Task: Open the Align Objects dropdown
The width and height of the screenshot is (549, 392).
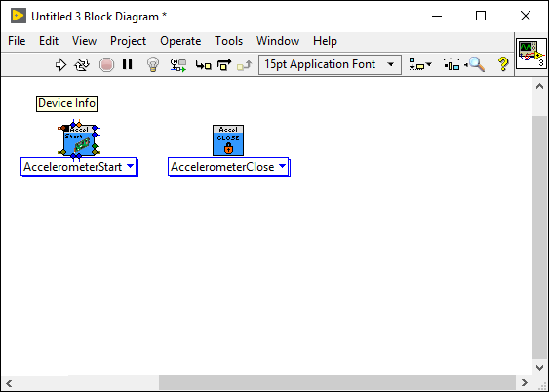Action: click(x=420, y=64)
